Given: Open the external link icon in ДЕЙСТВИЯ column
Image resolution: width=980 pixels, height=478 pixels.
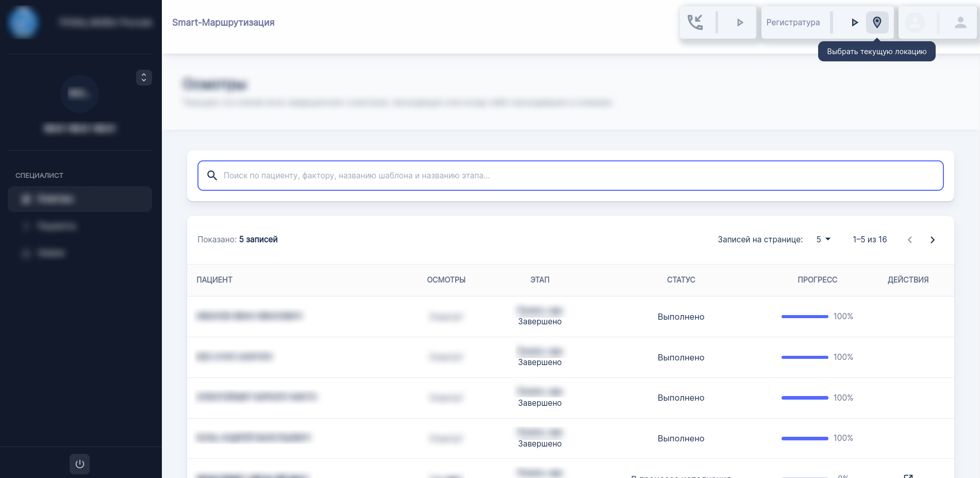Looking at the screenshot, I should pyautogui.click(x=908, y=475).
